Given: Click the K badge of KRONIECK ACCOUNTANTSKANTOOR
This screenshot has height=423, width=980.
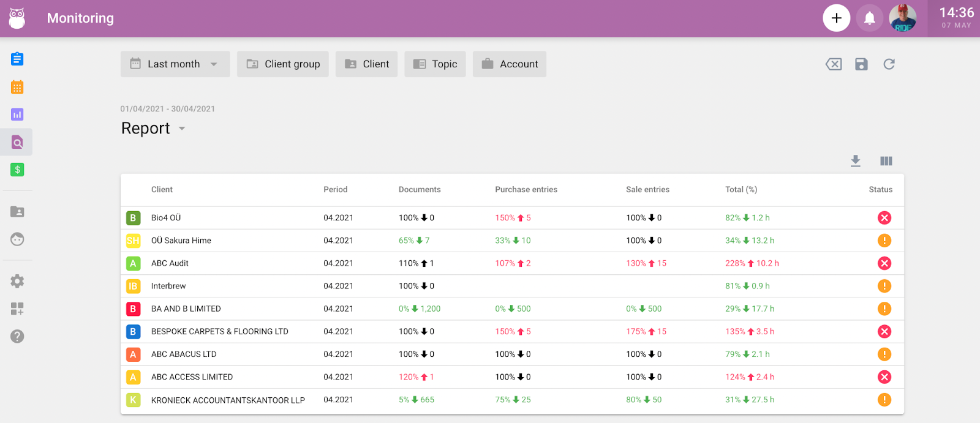Looking at the screenshot, I should pyautogui.click(x=133, y=400).
